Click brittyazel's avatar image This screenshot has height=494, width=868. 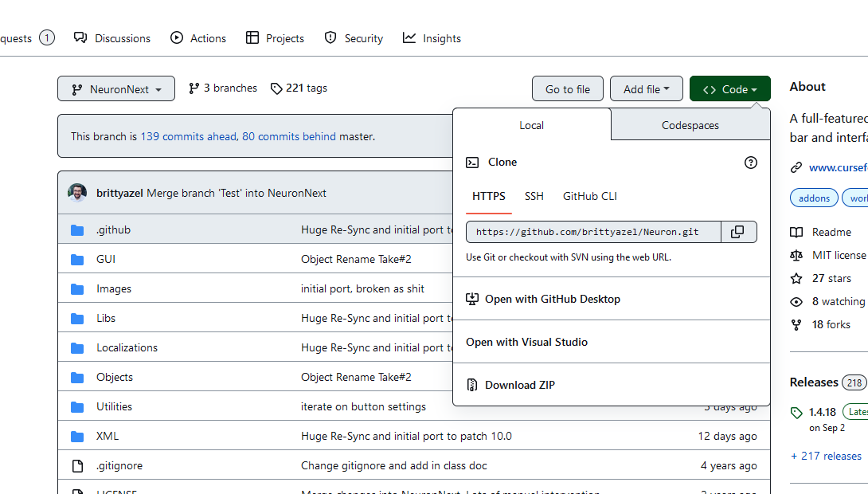(x=77, y=193)
